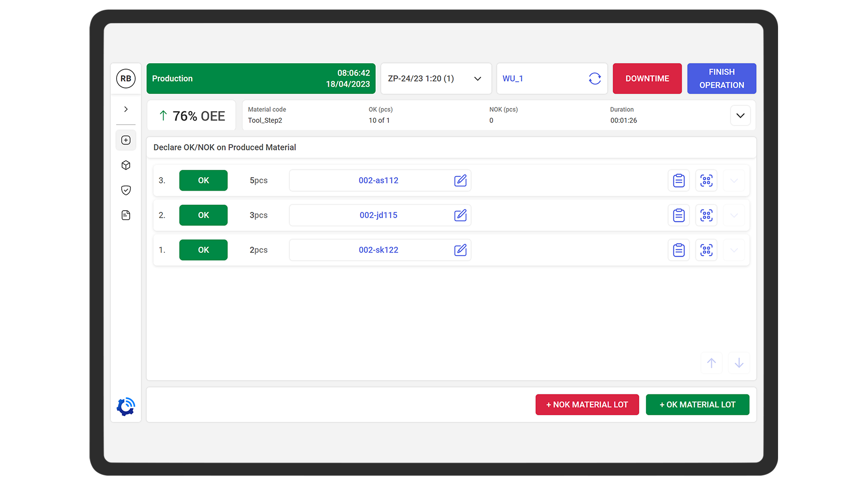Click the RB user avatar icon

click(126, 79)
